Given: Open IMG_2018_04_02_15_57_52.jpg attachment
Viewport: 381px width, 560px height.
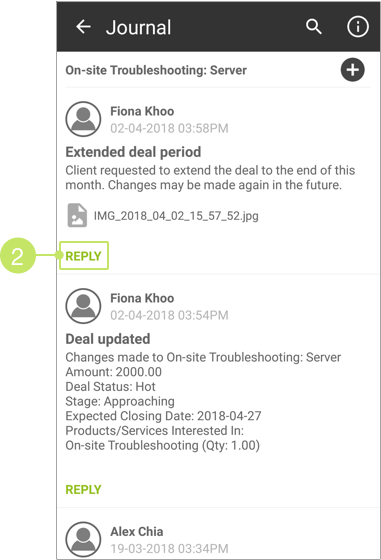Looking at the screenshot, I should [176, 216].
